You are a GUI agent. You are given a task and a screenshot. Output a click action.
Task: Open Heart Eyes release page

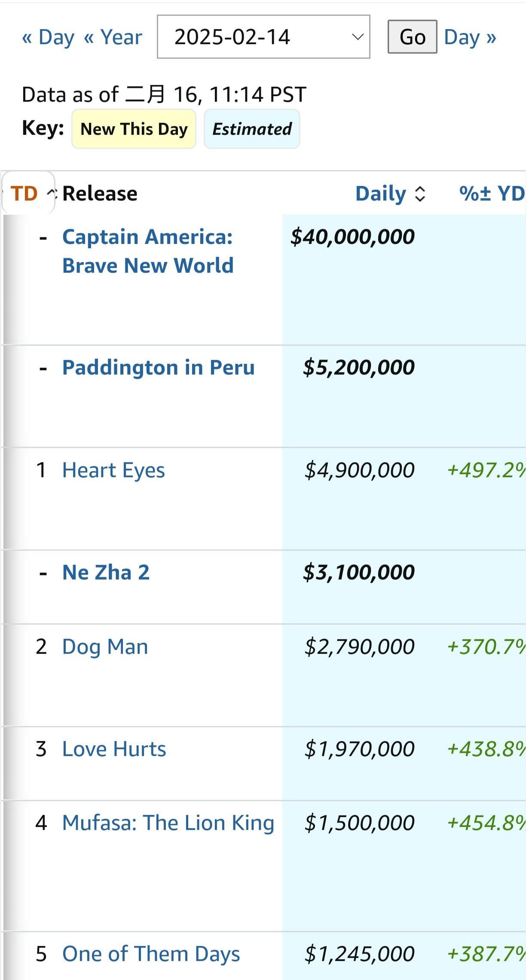pos(113,470)
